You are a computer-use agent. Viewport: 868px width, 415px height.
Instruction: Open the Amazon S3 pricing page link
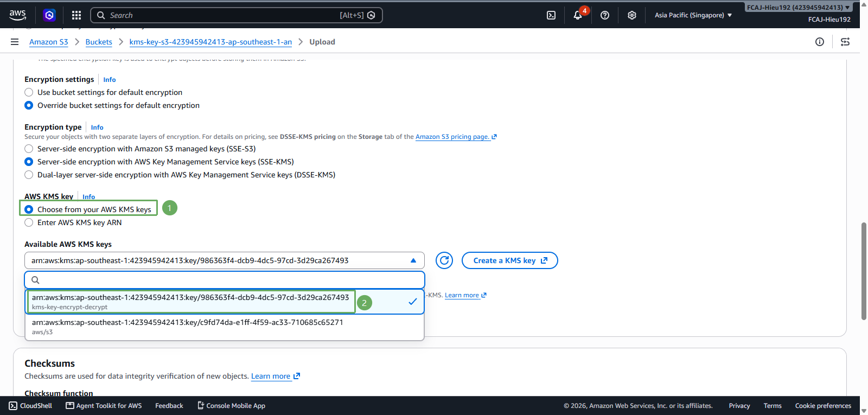click(456, 137)
